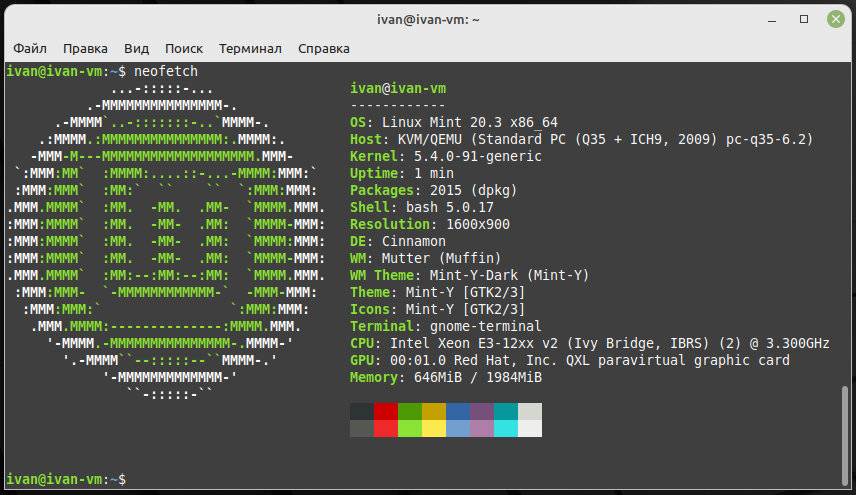Click the bright yellow color block
The height and width of the screenshot is (495, 856).
(434, 428)
